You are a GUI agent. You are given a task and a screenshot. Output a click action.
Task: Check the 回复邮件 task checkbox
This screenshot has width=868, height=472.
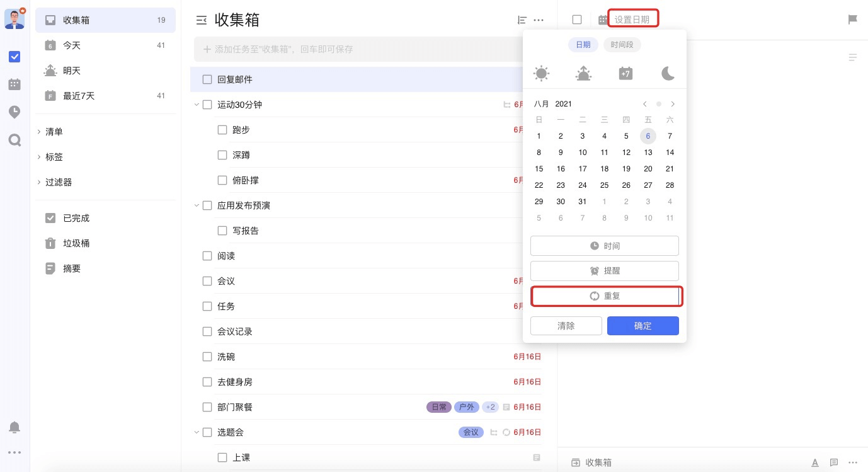click(207, 79)
